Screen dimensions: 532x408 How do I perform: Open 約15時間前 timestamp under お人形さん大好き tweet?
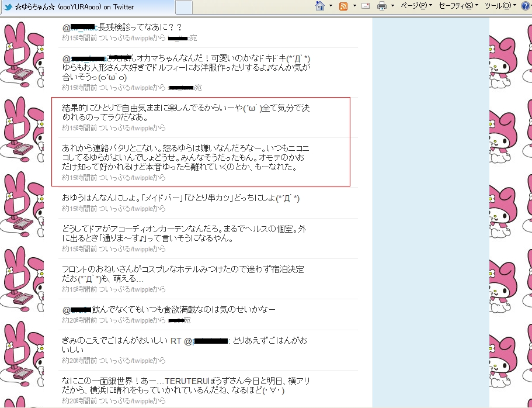tap(79, 88)
